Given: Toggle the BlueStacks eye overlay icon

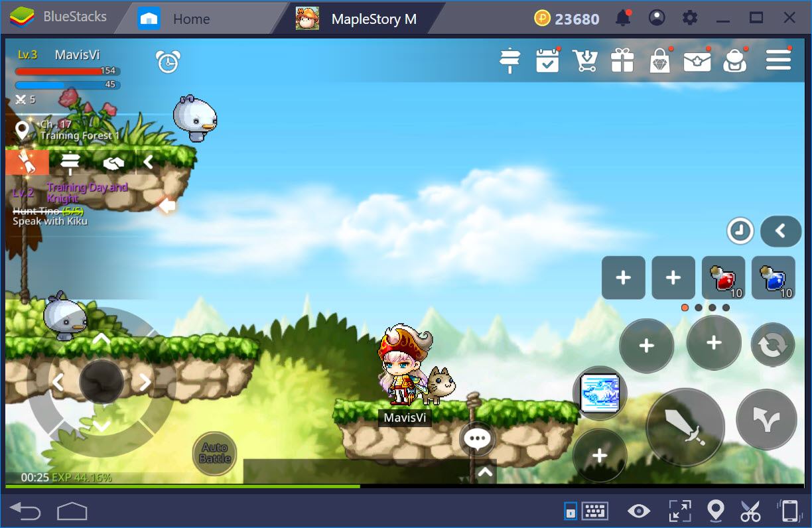Looking at the screenshot, I should [x=638, y=511].
